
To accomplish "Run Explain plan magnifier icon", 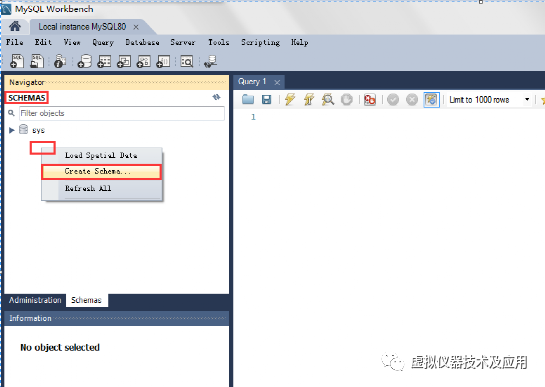I will click(328, 99).
